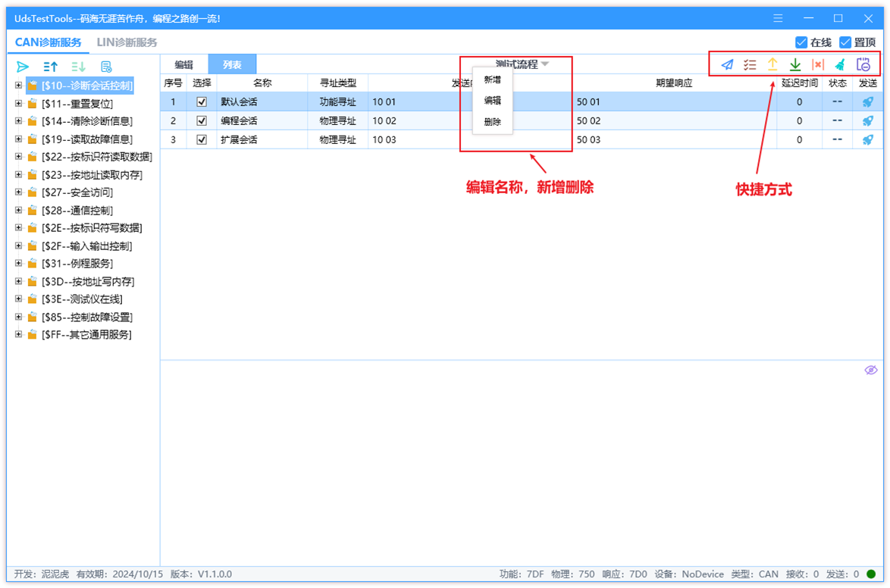
Task: Select the $3D--按地址写内存 tree item
Action: 88,282
